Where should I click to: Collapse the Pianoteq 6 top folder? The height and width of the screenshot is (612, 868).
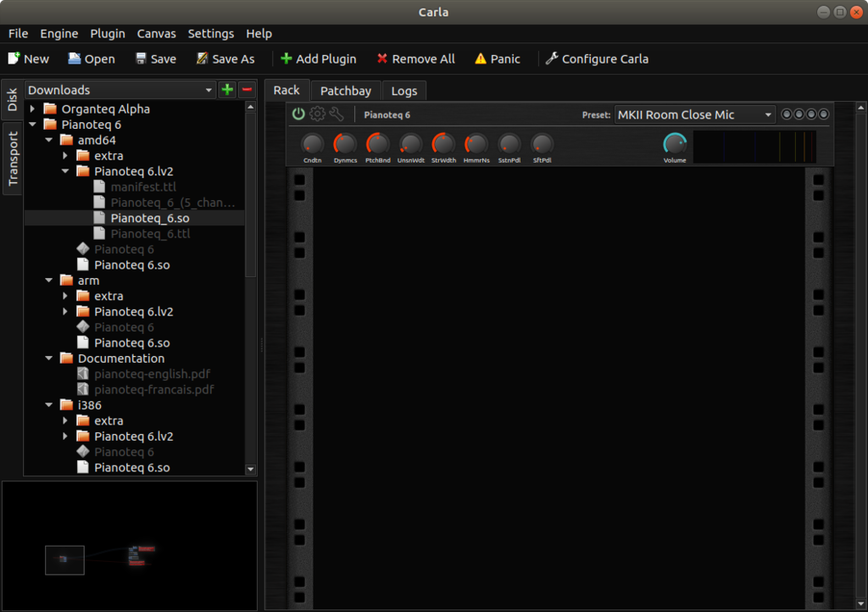pyautogui.click(x=33, y=125)
